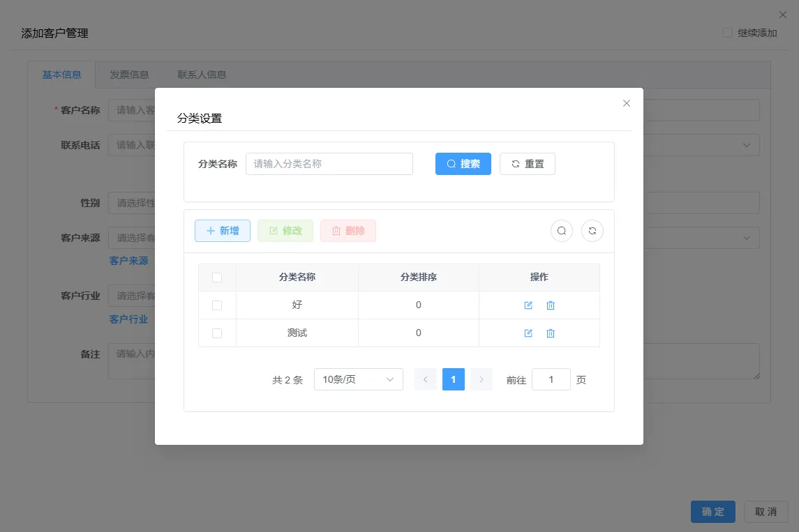Close the 分类设置 dialog with X
The height and width of the screenshot is (532, 799).
point(627,103)
